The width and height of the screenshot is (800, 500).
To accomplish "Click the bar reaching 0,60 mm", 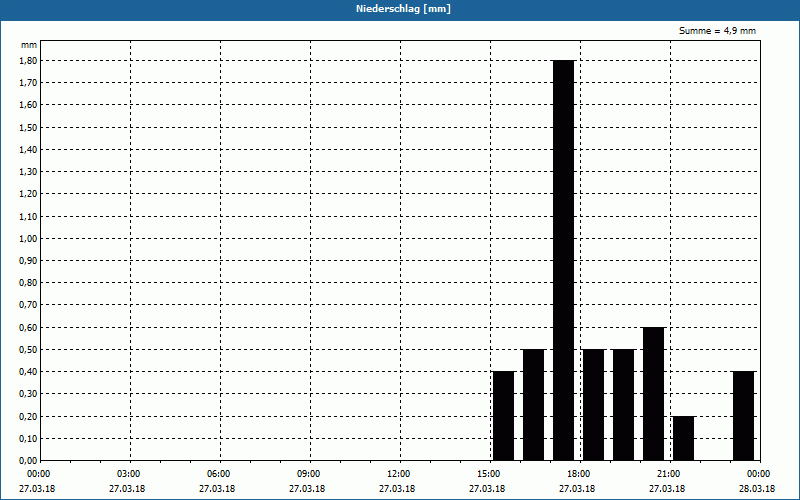I will [654, 394].
